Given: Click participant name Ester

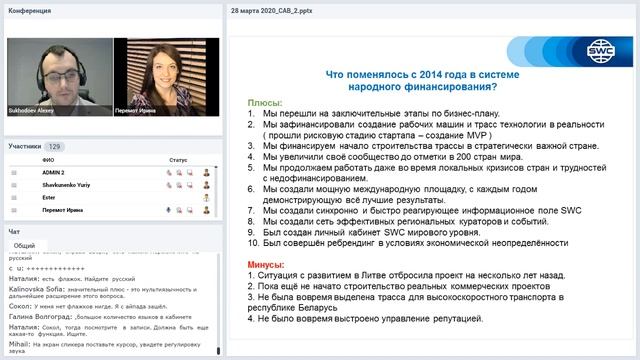Looking at the screenshot, I should 49,198.
